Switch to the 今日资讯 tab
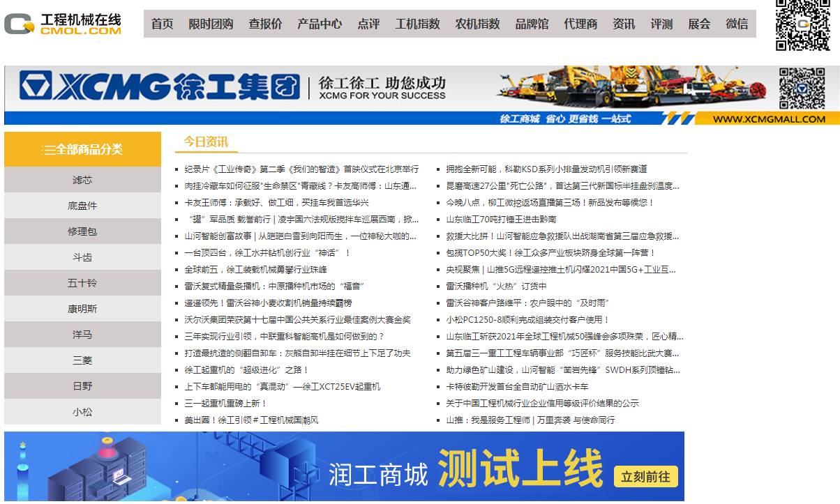Image resolution: width=840 pixels, height=504 pixels. [x=206, y=142]
